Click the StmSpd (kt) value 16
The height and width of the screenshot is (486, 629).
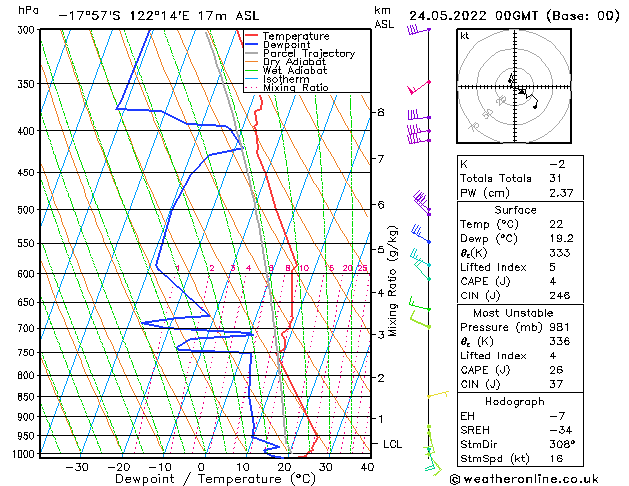click(556, 458)
